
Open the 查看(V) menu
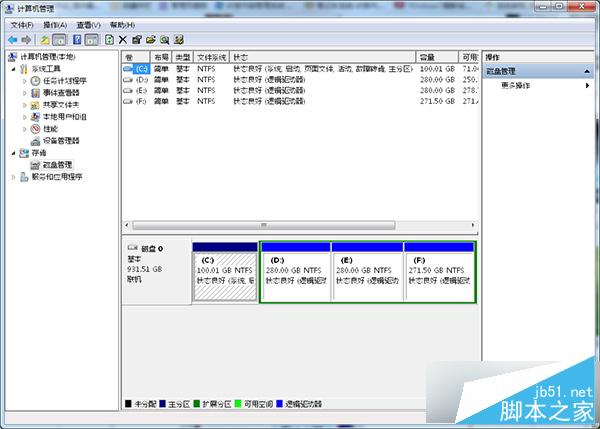click(88, 25)
